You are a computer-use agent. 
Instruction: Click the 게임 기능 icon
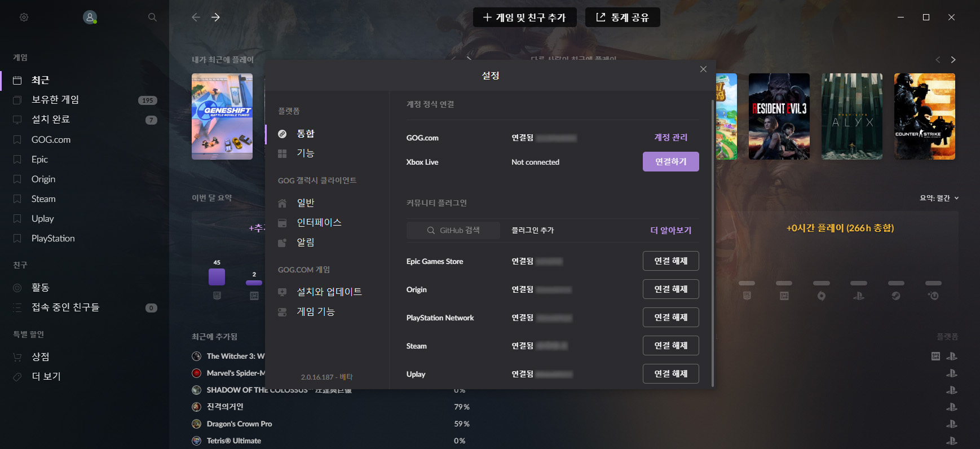[282, 312]
